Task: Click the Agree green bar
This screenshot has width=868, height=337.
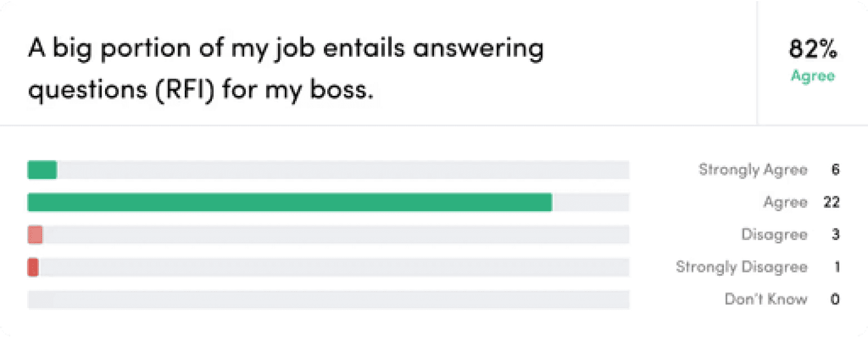Action: click(290, 202)
